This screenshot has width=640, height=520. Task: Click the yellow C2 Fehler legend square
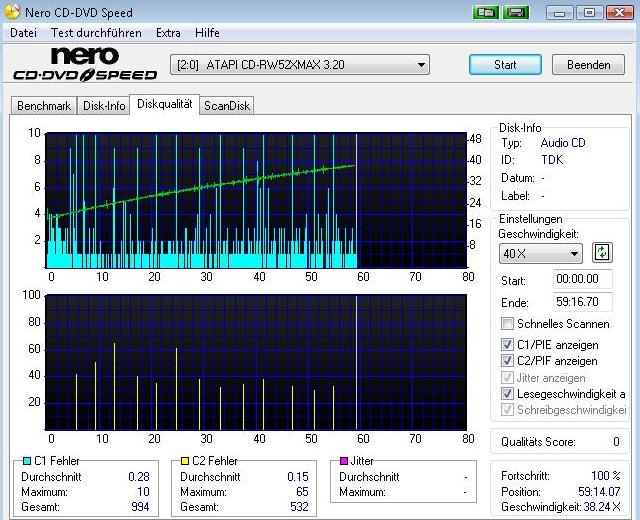coord(185,461)
